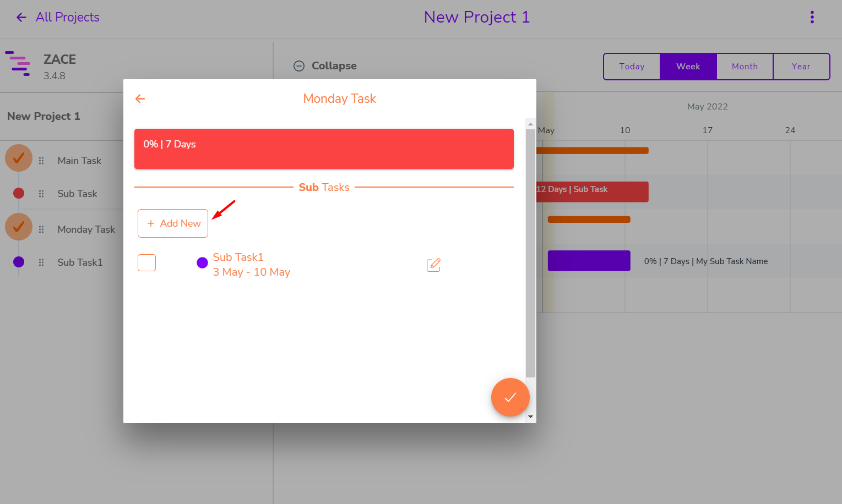
Task: Click the Add New sub task button
Action: click(x=172, y=223)
